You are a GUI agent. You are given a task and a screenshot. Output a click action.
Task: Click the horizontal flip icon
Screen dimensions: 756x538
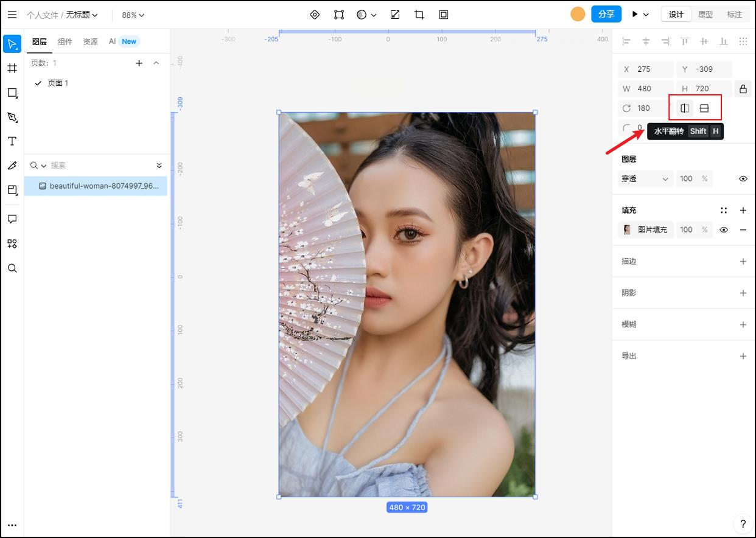tap(685, 108)
